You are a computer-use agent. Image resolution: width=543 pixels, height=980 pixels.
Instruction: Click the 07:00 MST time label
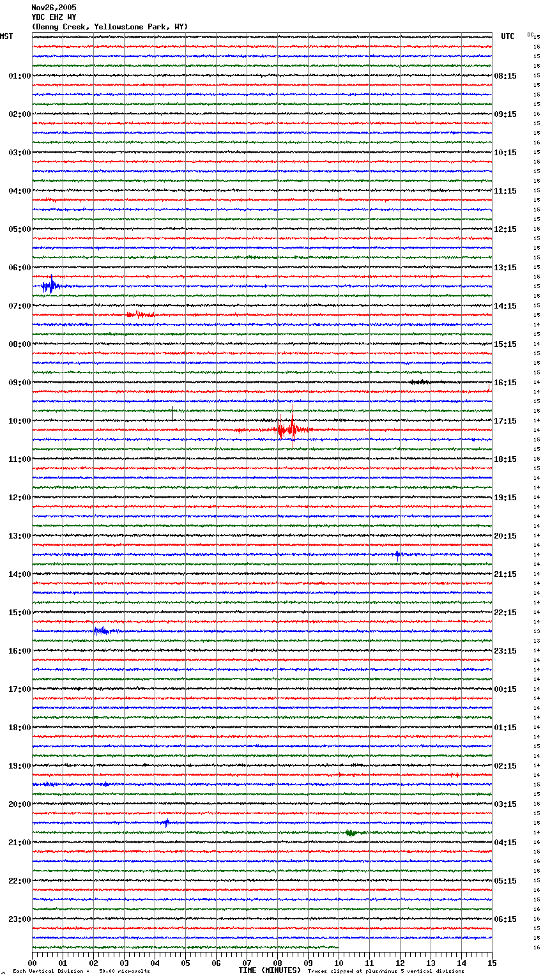[19, 306]
